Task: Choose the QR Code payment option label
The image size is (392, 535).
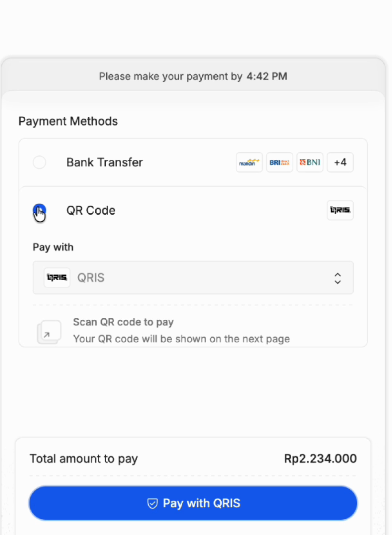Action: coord(91,210)
